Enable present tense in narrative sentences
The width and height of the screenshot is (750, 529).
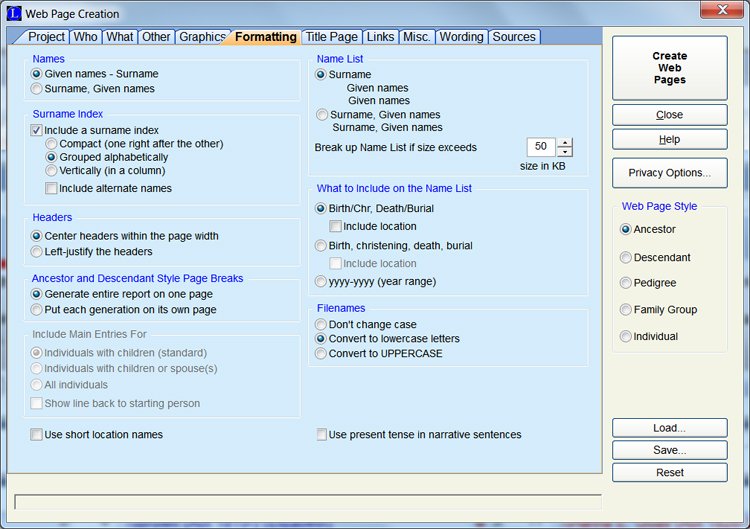pyautogui.click(x=419, y=434)
